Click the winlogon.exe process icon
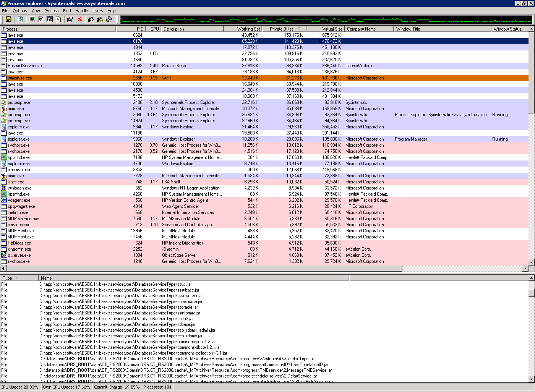Image resolution: width=535 pixels, height=392 pixels. pos(4,188)
